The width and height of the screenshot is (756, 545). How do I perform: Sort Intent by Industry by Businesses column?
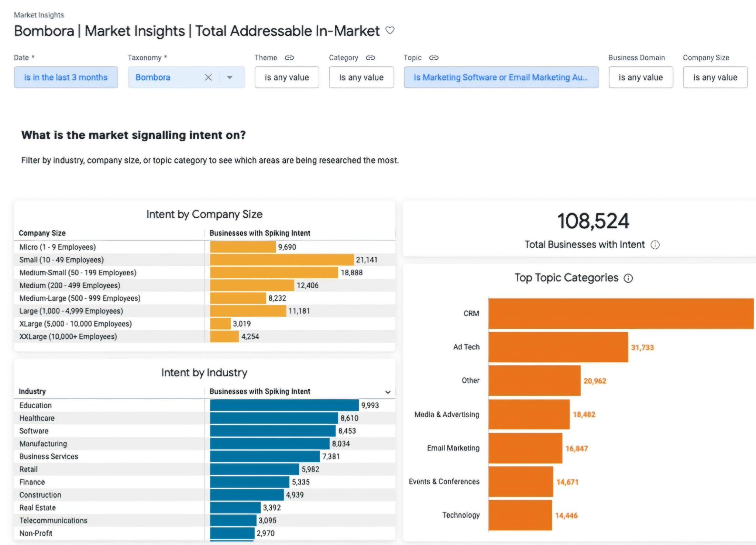point(260,391)
